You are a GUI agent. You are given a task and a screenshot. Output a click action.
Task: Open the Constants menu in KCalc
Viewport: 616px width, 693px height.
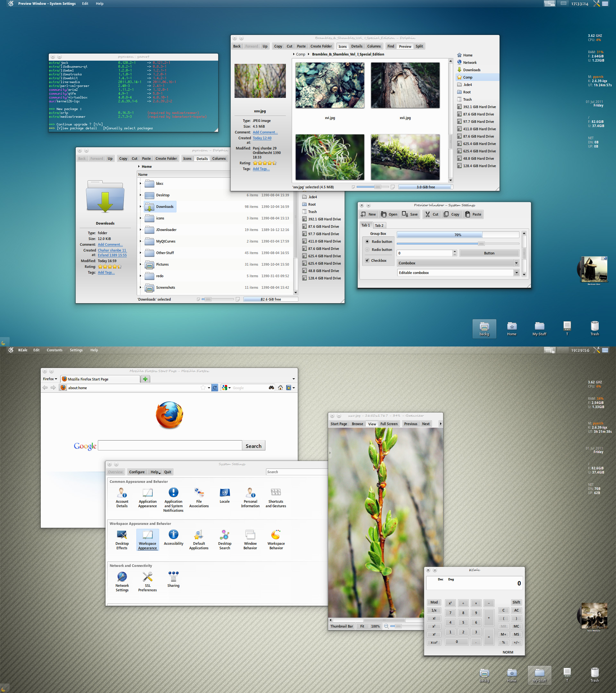[55, 350]
